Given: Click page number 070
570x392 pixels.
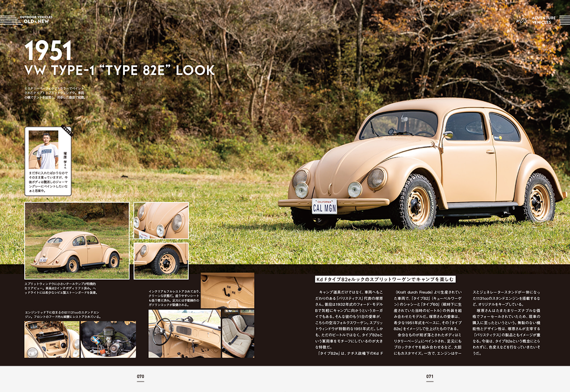Looking at the screenshot, I should pyautogui.click(x=140, y=376).
